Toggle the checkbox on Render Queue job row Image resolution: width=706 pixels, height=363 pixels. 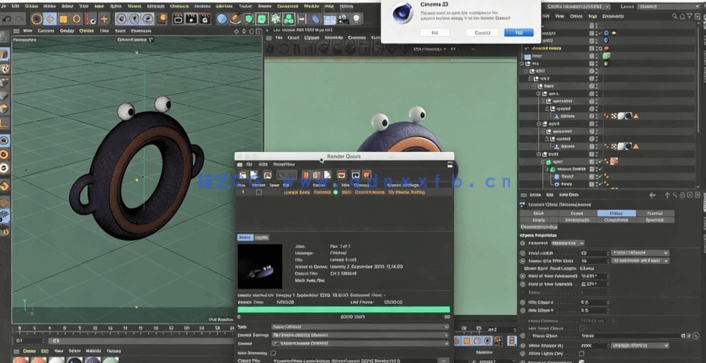point(259,192)
